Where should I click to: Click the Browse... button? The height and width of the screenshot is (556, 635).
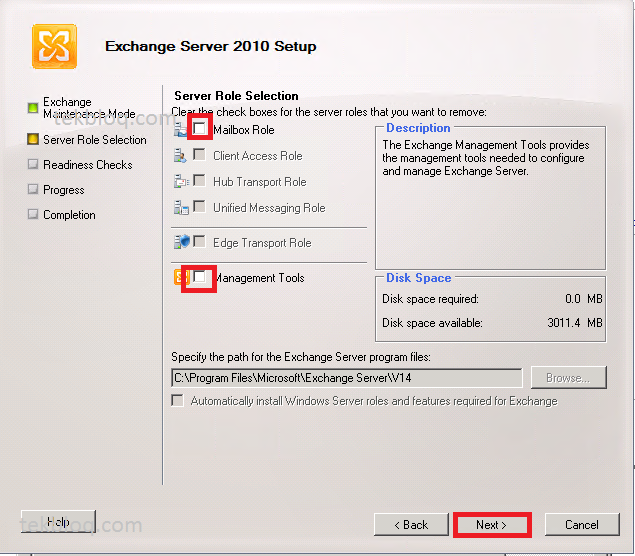point(569,377)
